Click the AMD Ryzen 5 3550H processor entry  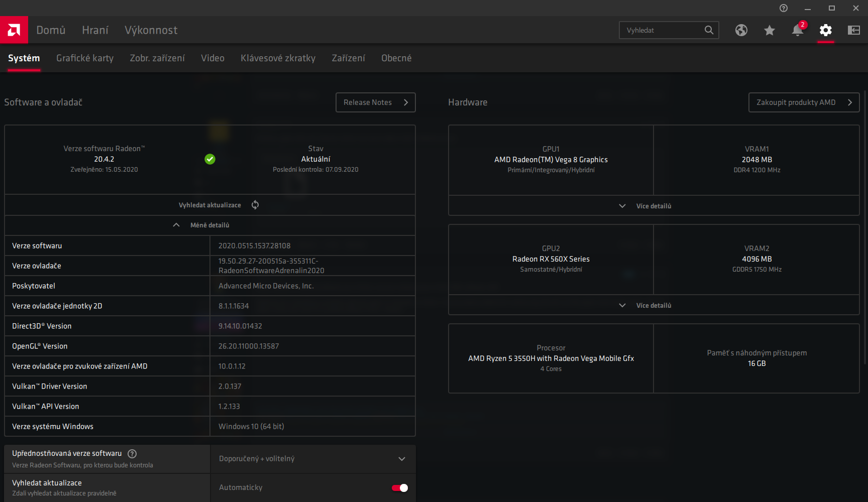point(551,358)
